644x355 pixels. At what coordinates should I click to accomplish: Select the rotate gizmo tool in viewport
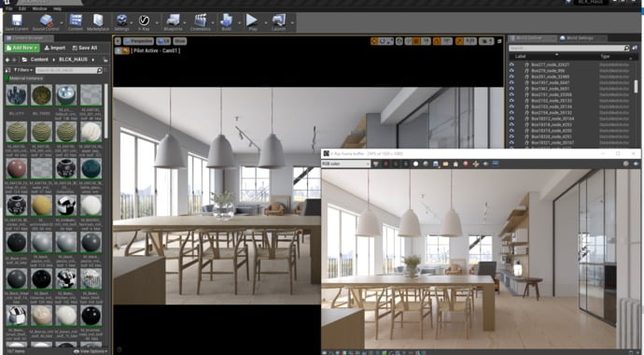382,41
